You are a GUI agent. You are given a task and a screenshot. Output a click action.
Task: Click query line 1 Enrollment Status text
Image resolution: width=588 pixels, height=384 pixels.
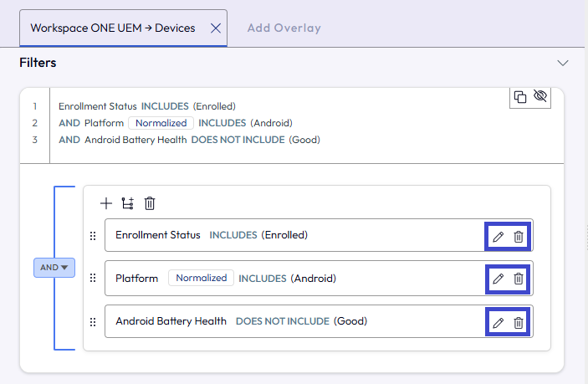coord(98,106)
